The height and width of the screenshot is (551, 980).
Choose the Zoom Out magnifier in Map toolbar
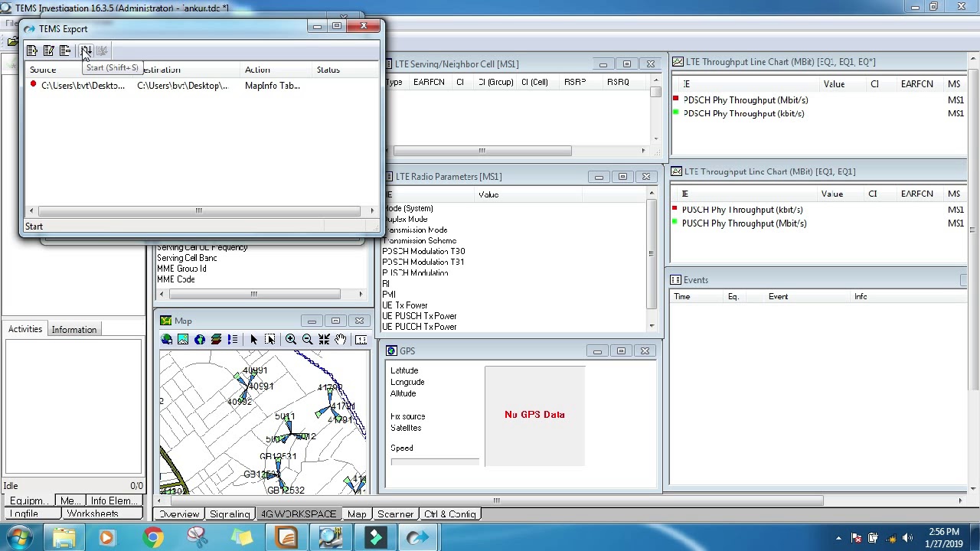tap(307, 339)
